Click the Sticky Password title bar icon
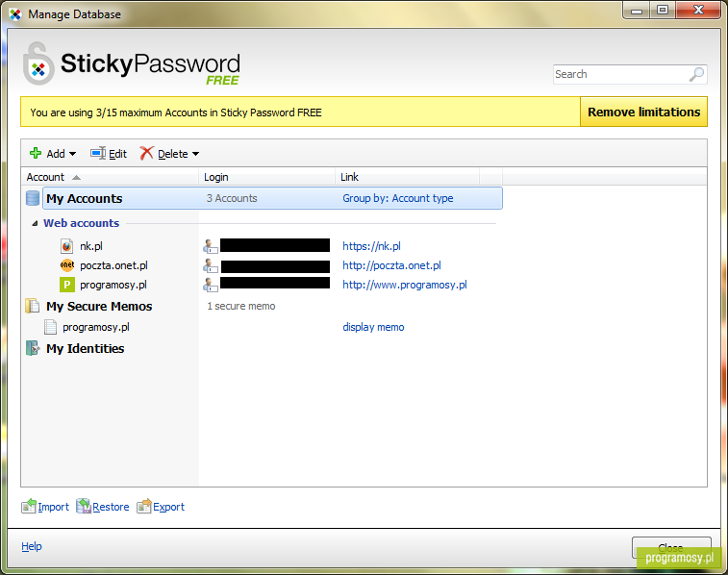Viewport: 728px width, 575px height. point(15,14)
